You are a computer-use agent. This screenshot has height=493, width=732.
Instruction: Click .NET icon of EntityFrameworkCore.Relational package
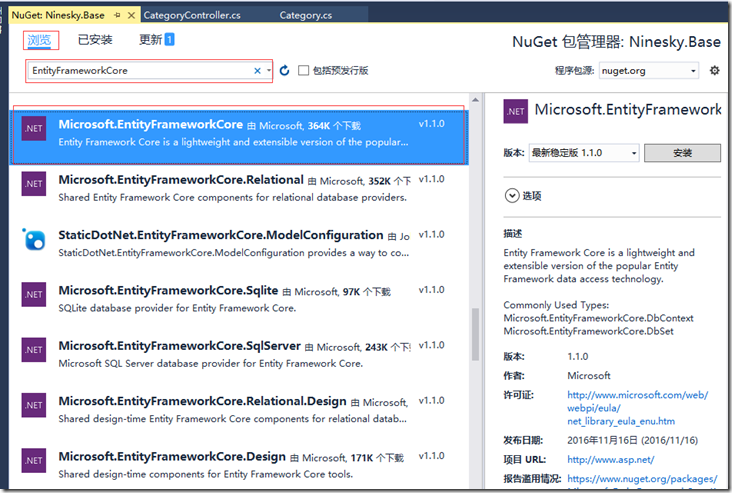tap(34, 183)
